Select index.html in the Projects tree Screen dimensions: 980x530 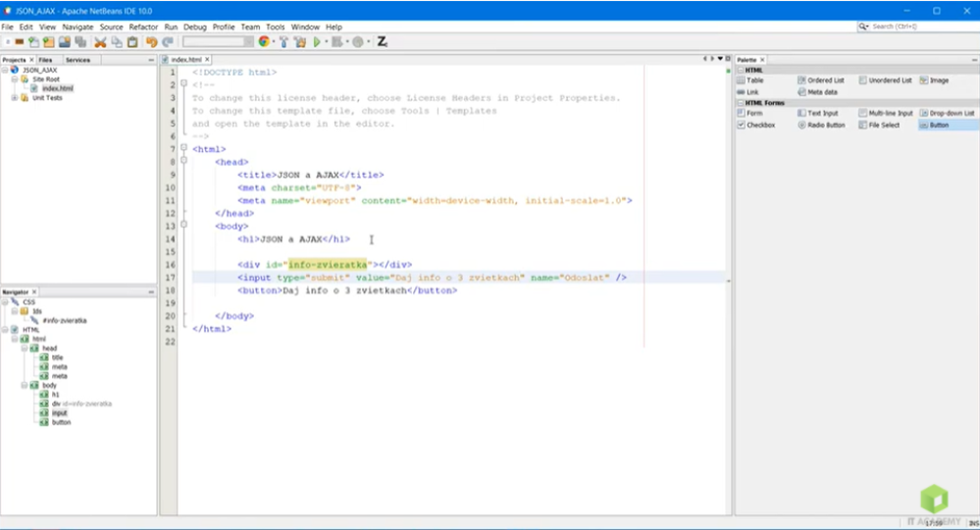tap(57, 88)
